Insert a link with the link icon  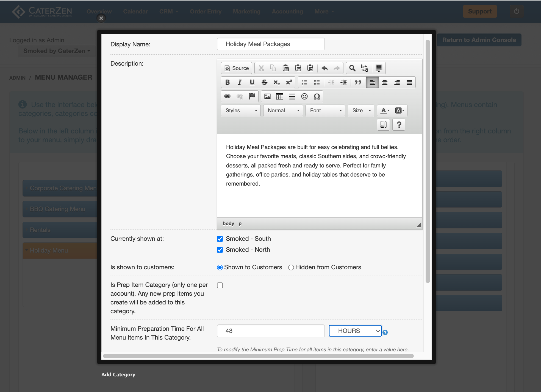point(227,96)
